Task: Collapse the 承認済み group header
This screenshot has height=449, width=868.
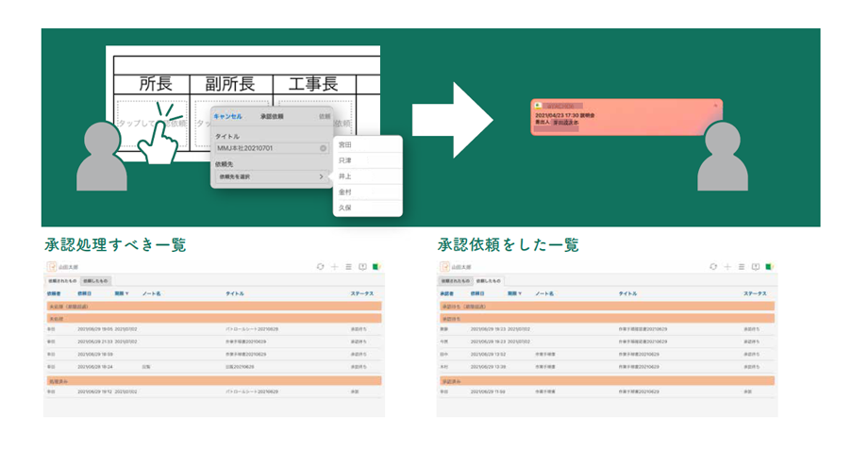Action: (608, 381)
